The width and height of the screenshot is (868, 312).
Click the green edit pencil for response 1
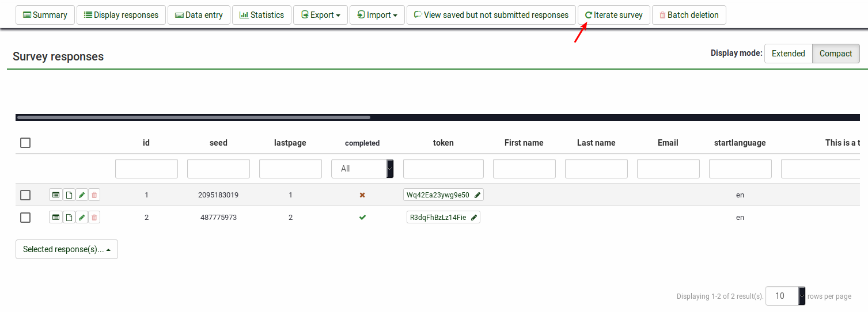[x=82, y=195]
